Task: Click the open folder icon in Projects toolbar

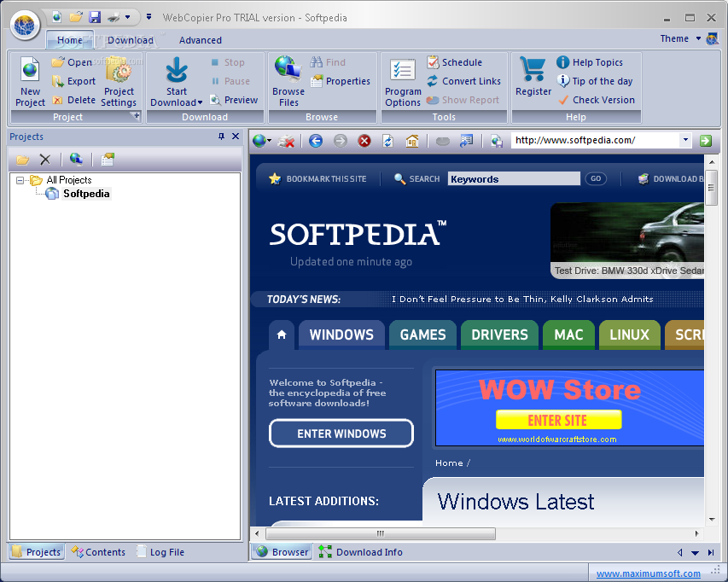Action: click(22, 160)
